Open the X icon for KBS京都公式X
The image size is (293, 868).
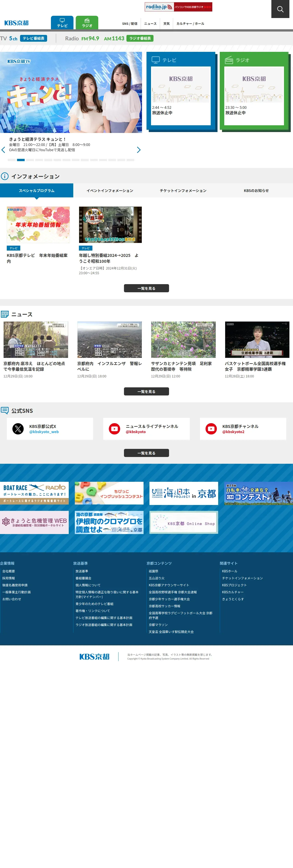(18, 429)
